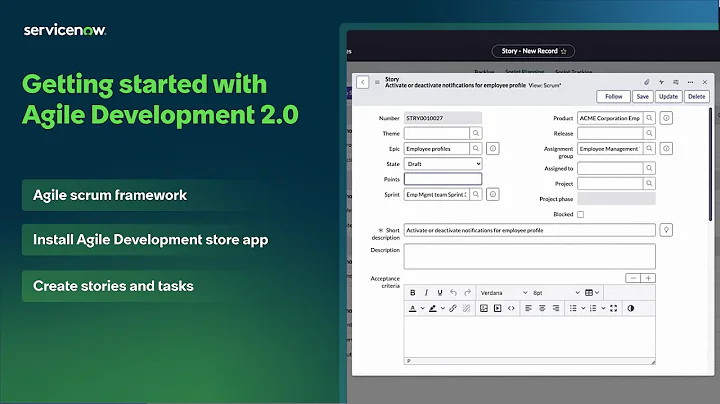This screenshot has width=720, height=404.
Task: Click Assignment group lookup magnifier
Action: [x=649, y=148]
